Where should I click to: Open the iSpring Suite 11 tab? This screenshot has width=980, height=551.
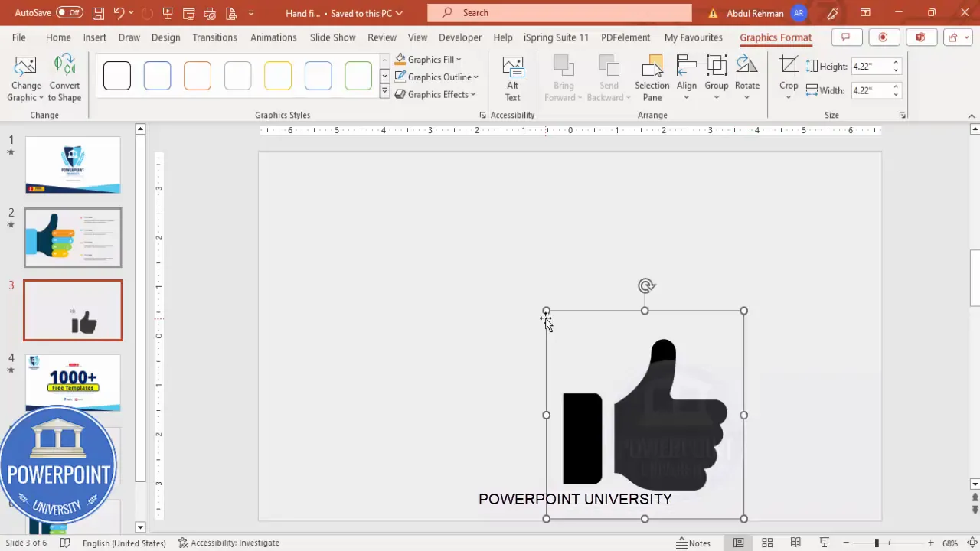pyautogui.click(x=556, y=37)
